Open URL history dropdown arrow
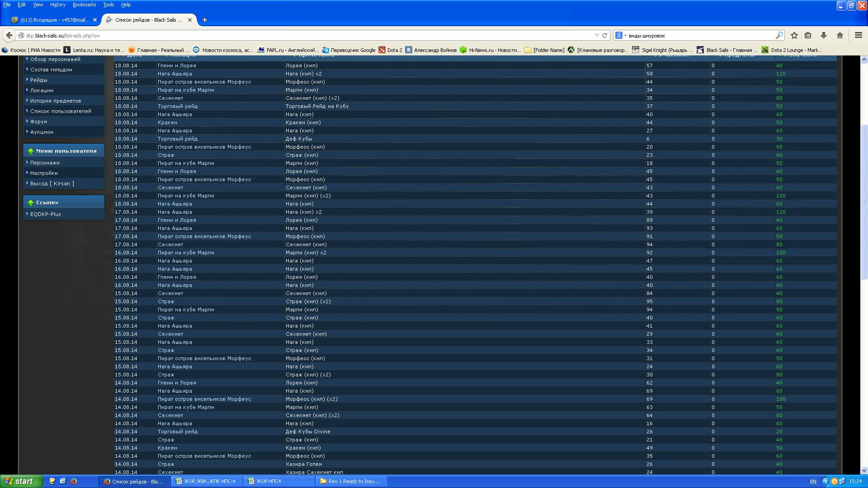Viewport: 868px width, 488px height. (597, 35)
